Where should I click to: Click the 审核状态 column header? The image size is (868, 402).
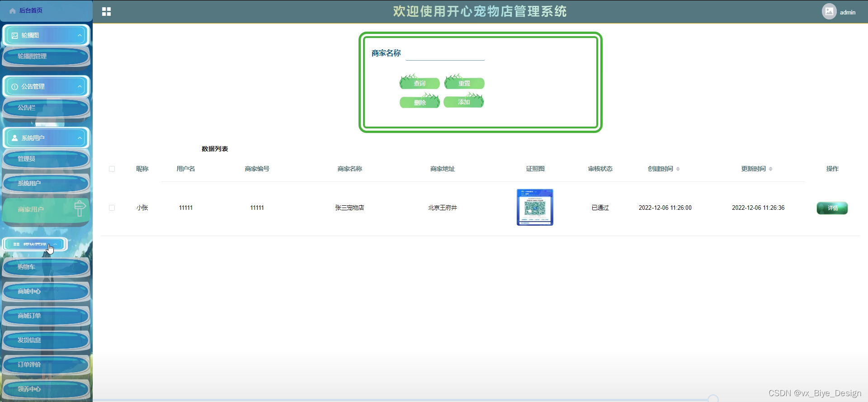600,169
